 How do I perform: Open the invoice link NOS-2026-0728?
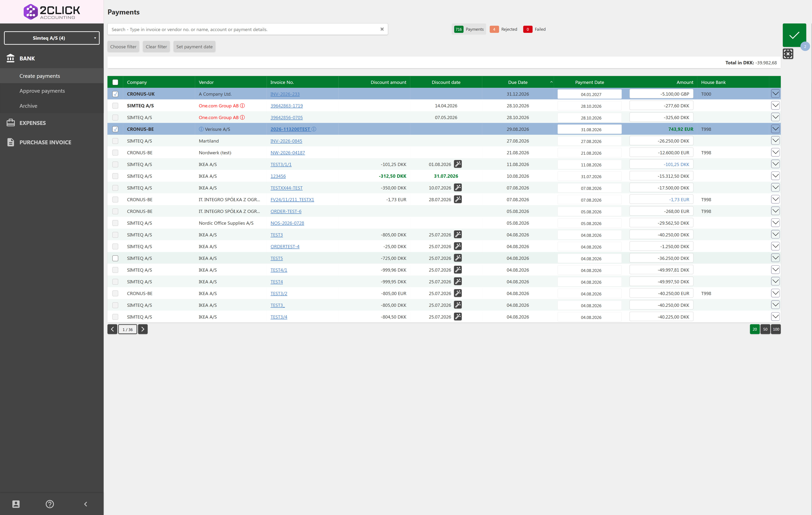point(287,223)
